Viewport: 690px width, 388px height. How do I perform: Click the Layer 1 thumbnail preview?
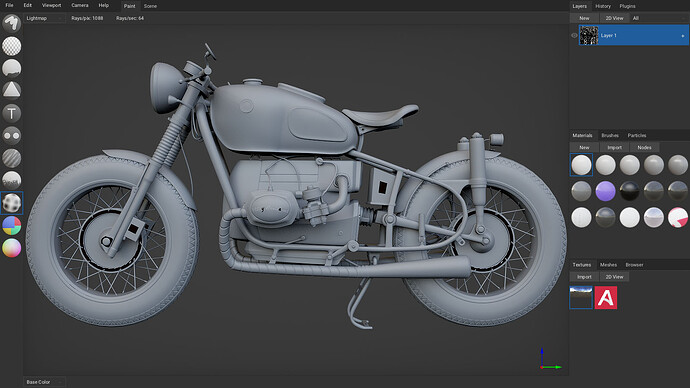pos(589,35)
